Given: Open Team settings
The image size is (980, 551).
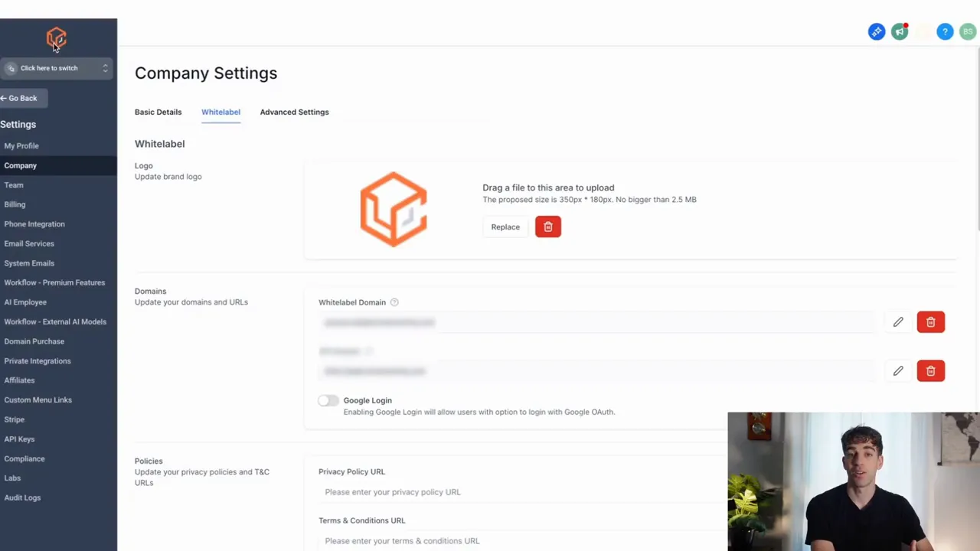Looking at the screenshot, I should click(14, 185).
